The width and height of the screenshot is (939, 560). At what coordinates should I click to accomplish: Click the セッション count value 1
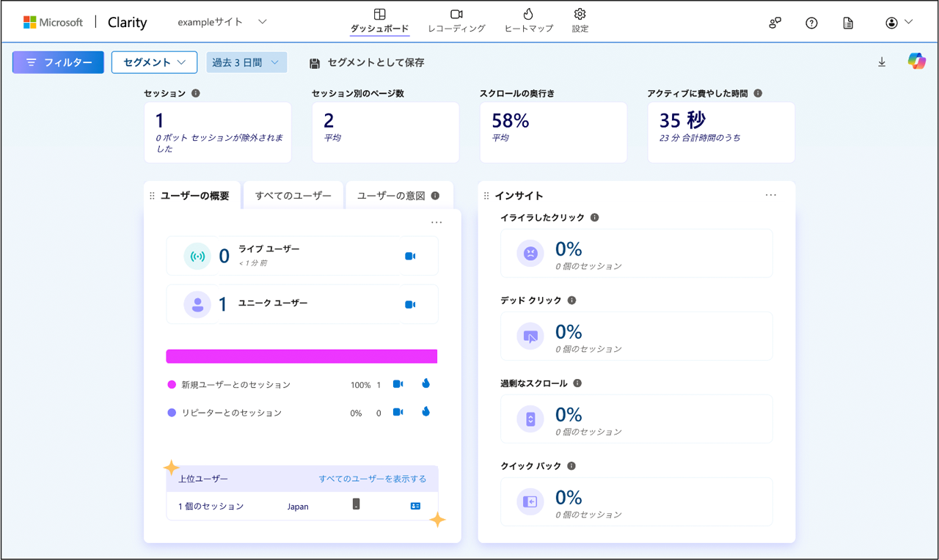[160, 121]
